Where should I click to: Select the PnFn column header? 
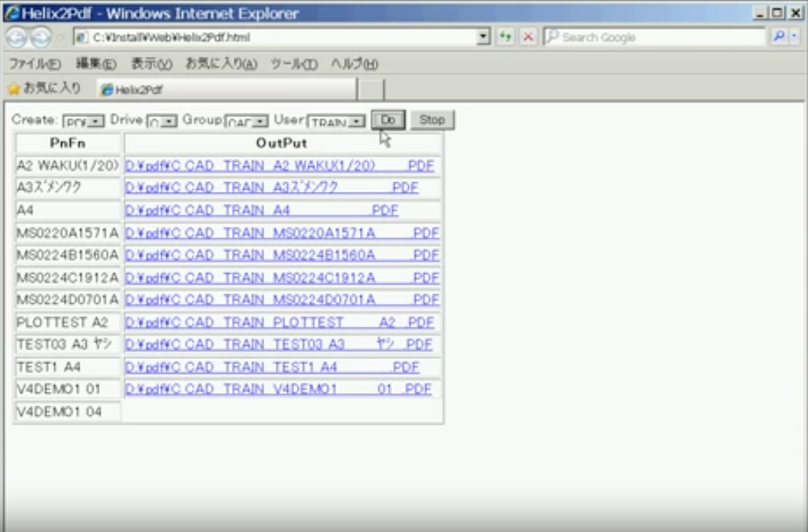68,143
